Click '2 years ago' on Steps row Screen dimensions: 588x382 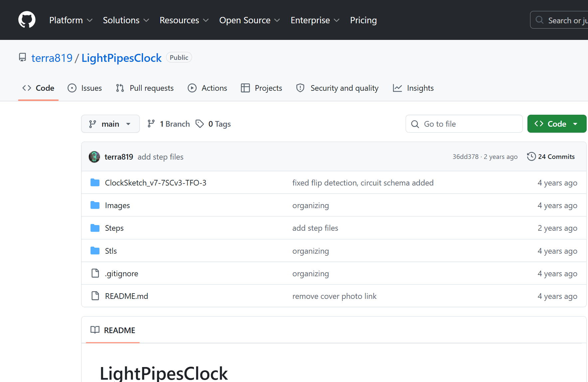click(x=557, y=228)
